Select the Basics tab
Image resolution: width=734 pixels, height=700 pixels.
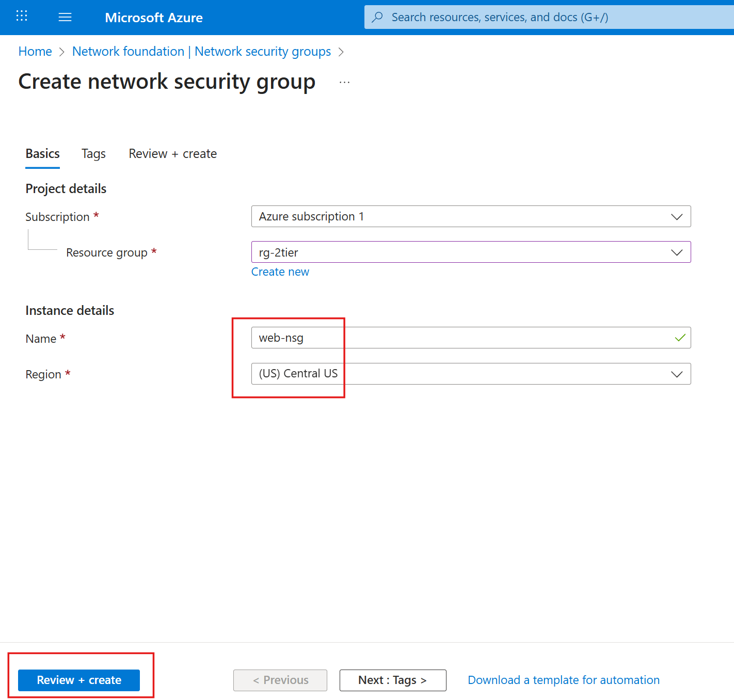click(42, 153)
